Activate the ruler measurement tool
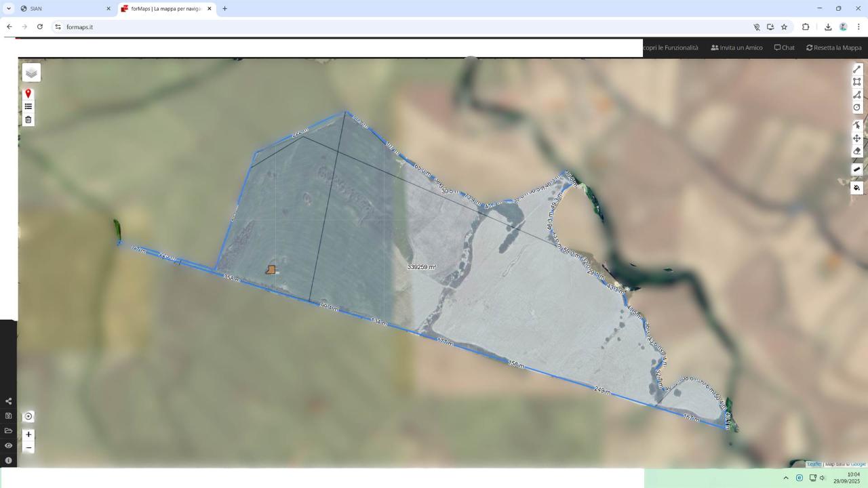 click(856, 169)
